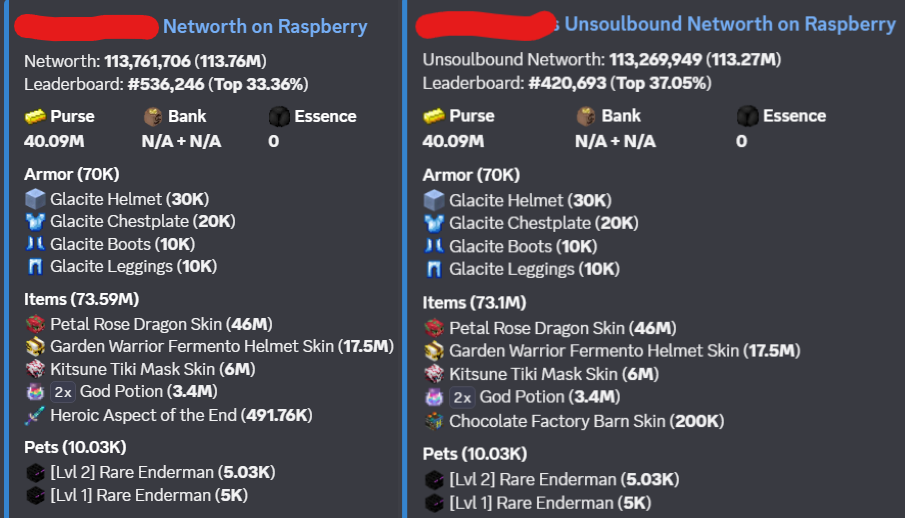Click the Glacite Chestplate icon in right embed
The width and height of the screenshot is (905, 518).
click(434, 223)
